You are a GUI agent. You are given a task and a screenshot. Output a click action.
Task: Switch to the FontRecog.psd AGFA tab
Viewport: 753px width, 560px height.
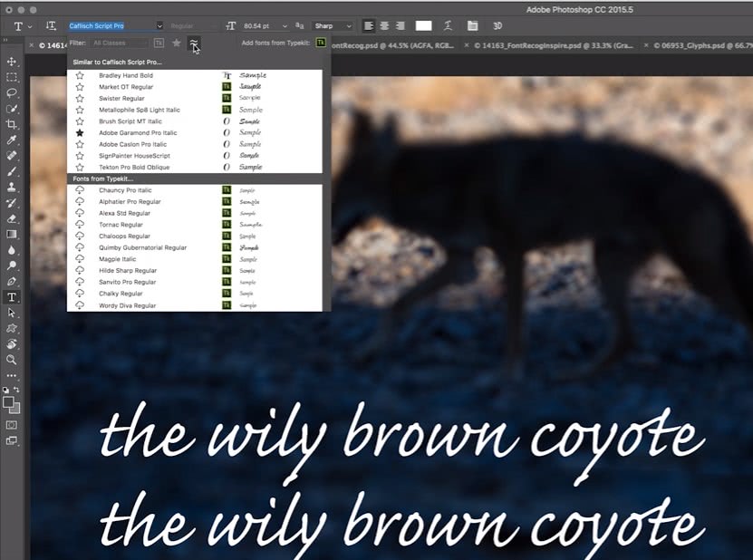click(x=393, y=45)
